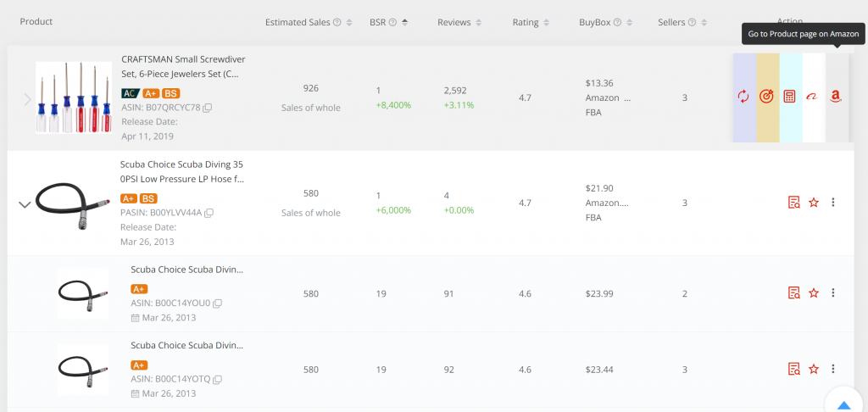Expand the CRAFTSMAN Screwdriver row chevron
The image size is (868, 412).
click(x=28, y=100)
